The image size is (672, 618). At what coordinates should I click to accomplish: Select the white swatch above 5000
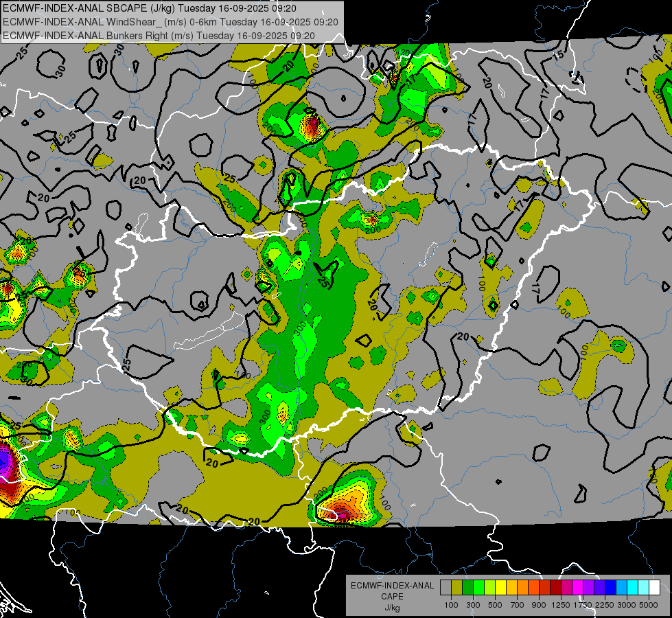tap(654, 588)
